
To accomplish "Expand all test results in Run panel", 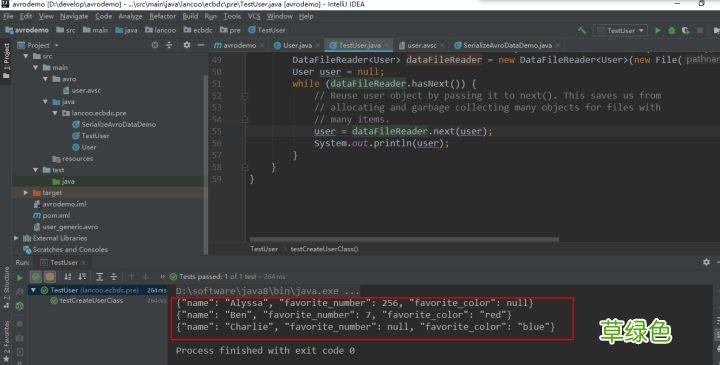I will click(x=99, y=276).
